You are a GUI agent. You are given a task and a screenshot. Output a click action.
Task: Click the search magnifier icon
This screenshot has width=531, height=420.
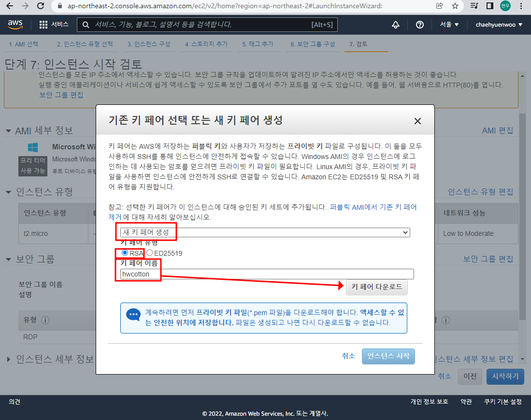click(x=86, y=25)
